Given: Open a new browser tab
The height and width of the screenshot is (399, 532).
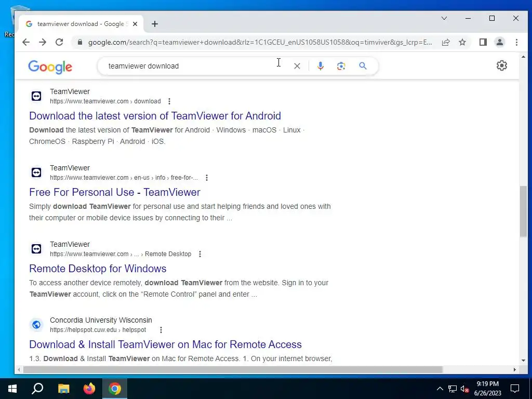Looking at the screenshot, I should pyautogui.click(x=155, y=24).
